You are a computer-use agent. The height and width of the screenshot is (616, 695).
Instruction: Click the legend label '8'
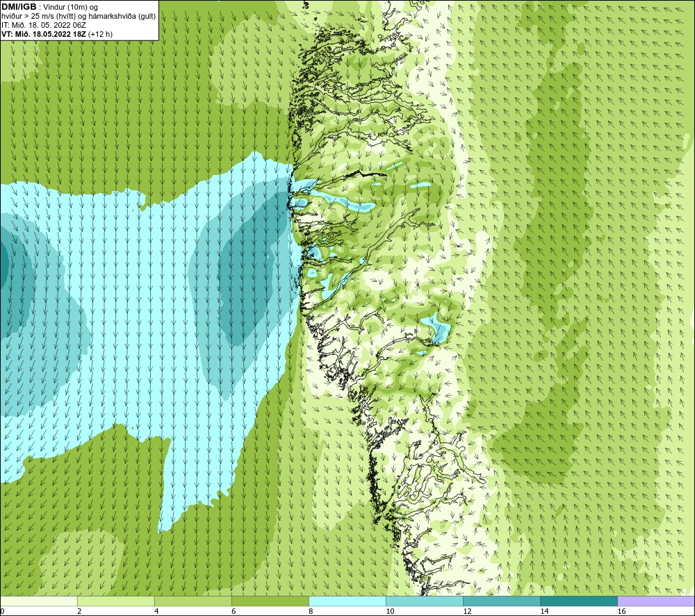[311, 611]
